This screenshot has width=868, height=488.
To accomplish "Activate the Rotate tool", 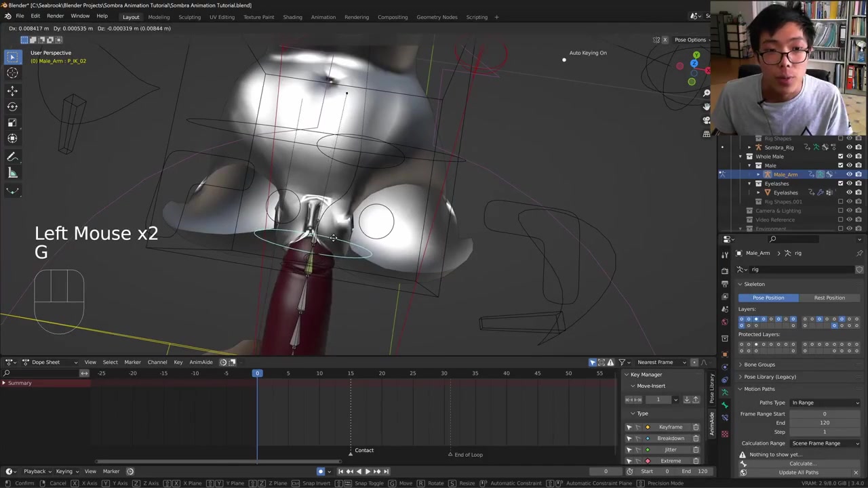I will coord(12,106).
